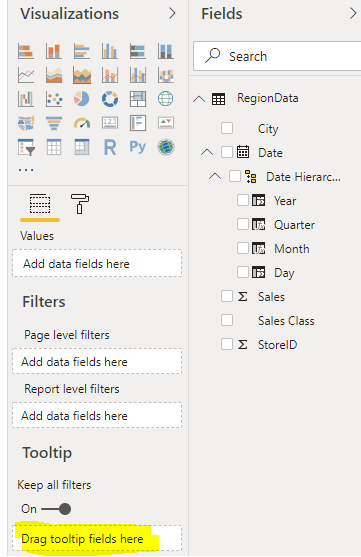Screen dimensions: 361x557
Task: Open more visuals ellipsis menu
Action: pos(26,170)
